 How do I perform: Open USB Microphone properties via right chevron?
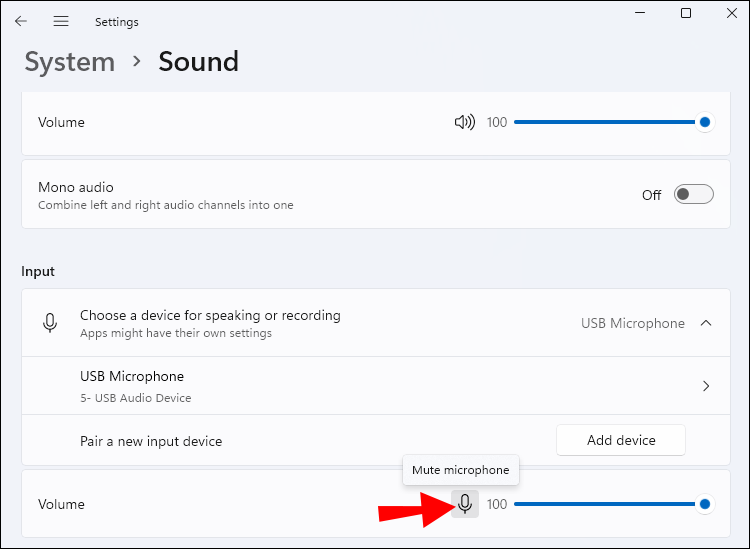[706, 386]
